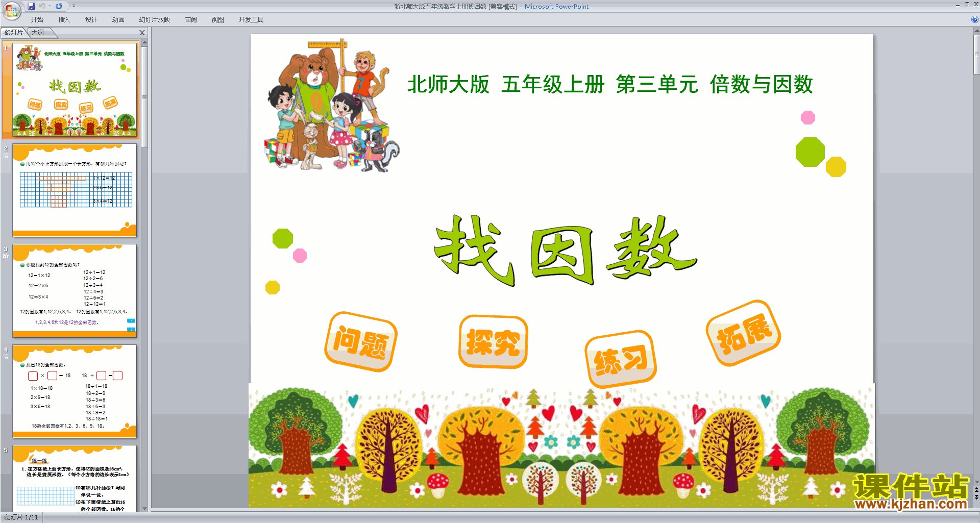Viewport: 980px width, 523px height.
Task: Switch to the 幻灯片 thumbnails pane tab
Action: (x=14, y=33)
